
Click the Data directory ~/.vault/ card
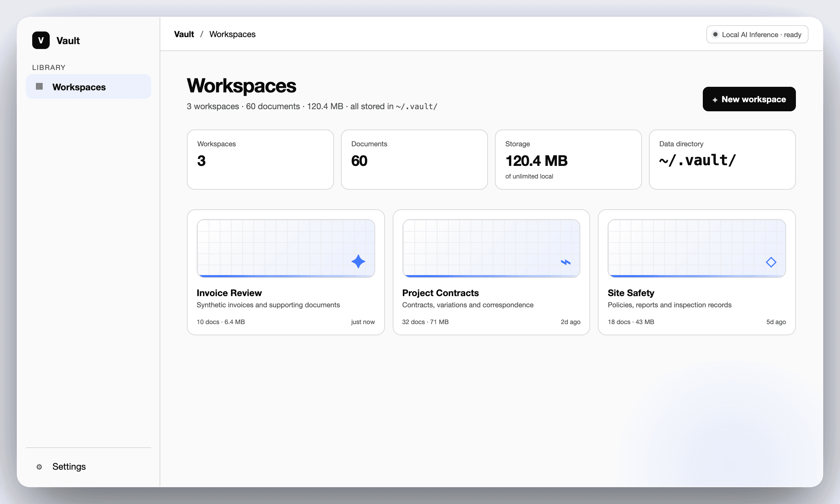722,160
